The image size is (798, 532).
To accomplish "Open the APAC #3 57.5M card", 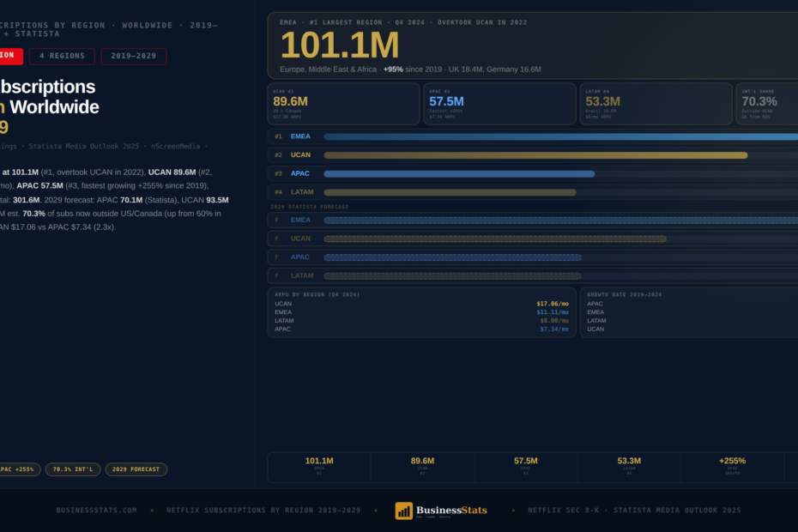I will [499, 104].
